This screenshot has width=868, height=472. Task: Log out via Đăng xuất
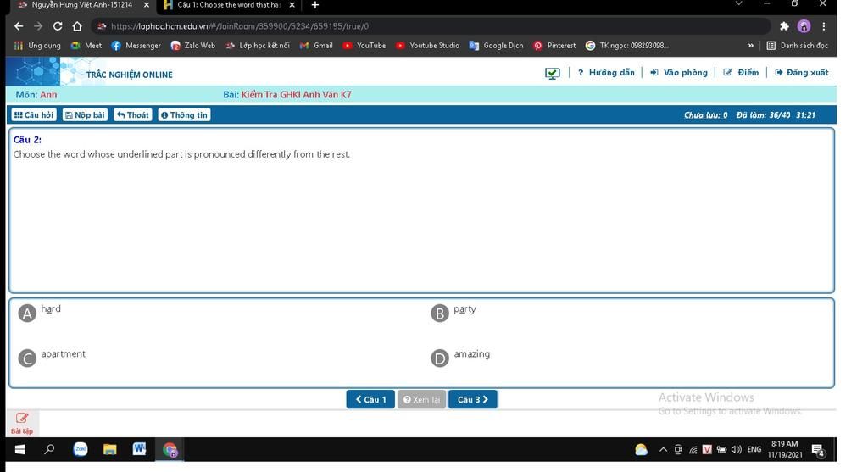point(802,73)
